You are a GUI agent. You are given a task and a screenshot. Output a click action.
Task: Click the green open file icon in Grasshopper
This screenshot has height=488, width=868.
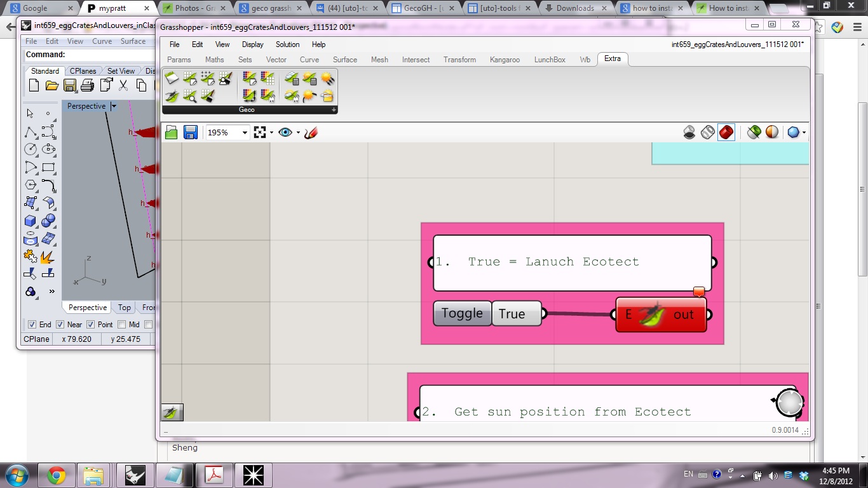click(x=171, y=132)
